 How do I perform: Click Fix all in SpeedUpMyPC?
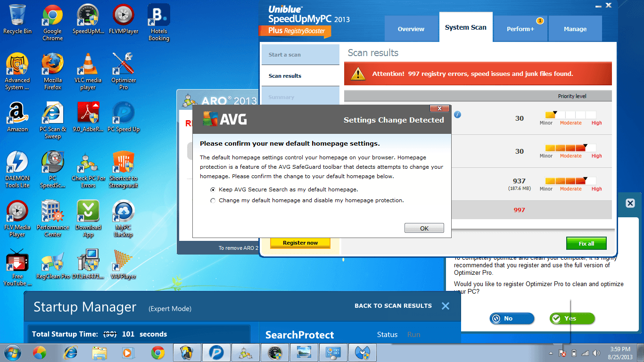coord(586,244)
